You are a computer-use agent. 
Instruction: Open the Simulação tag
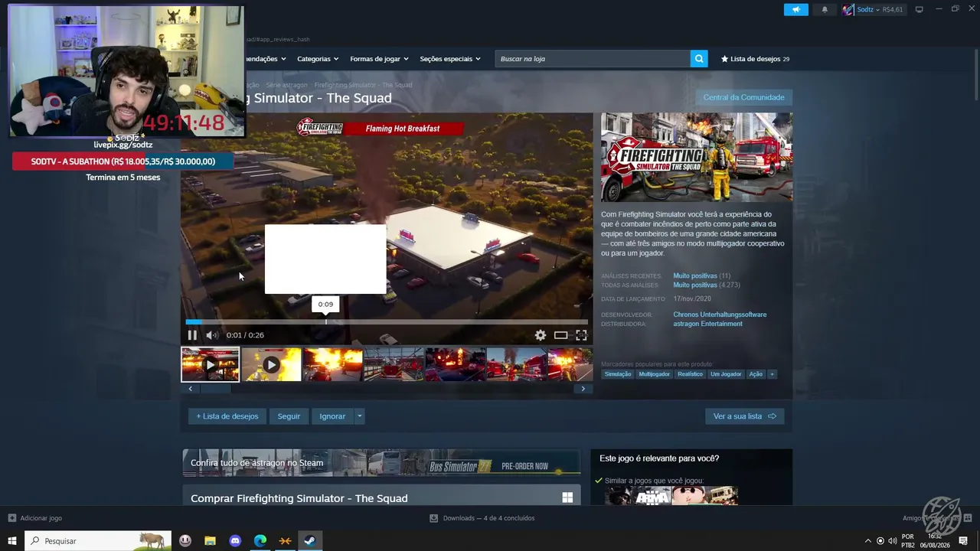point(618,374)
